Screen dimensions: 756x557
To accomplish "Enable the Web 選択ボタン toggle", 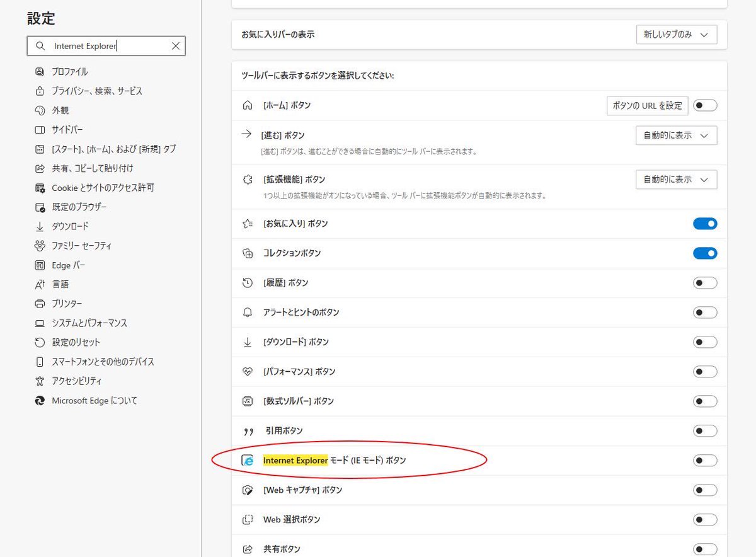I will point(705,520).
